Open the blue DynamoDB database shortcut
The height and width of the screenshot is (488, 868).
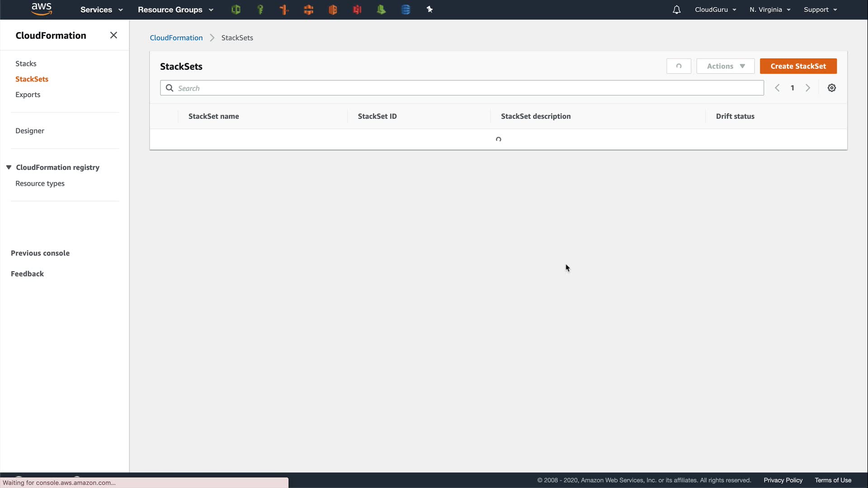tap(406, 9)
